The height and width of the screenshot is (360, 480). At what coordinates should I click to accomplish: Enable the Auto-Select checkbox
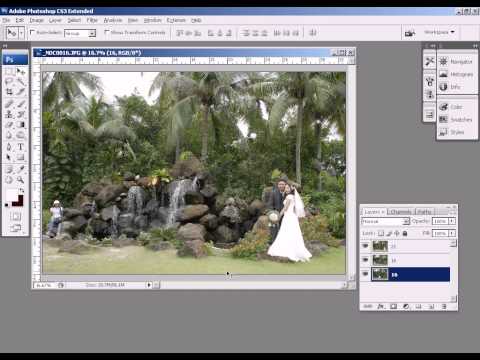pyautogui.click(x=32, y=32)
